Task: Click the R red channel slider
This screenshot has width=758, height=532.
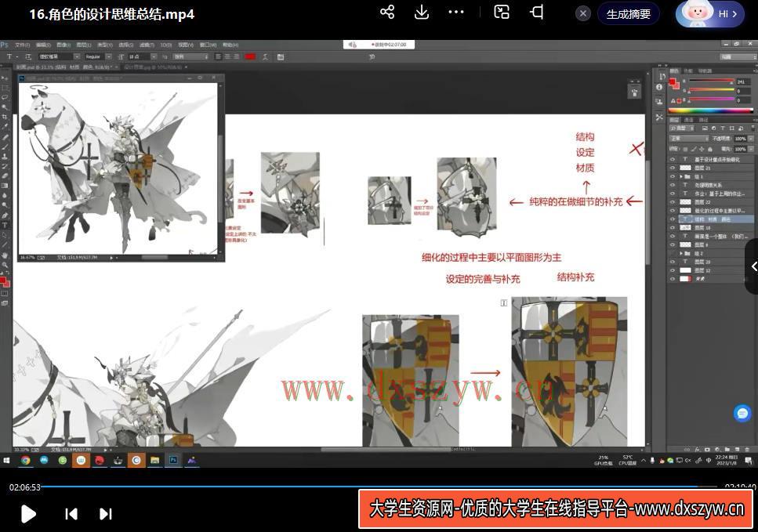Action: 712,81
